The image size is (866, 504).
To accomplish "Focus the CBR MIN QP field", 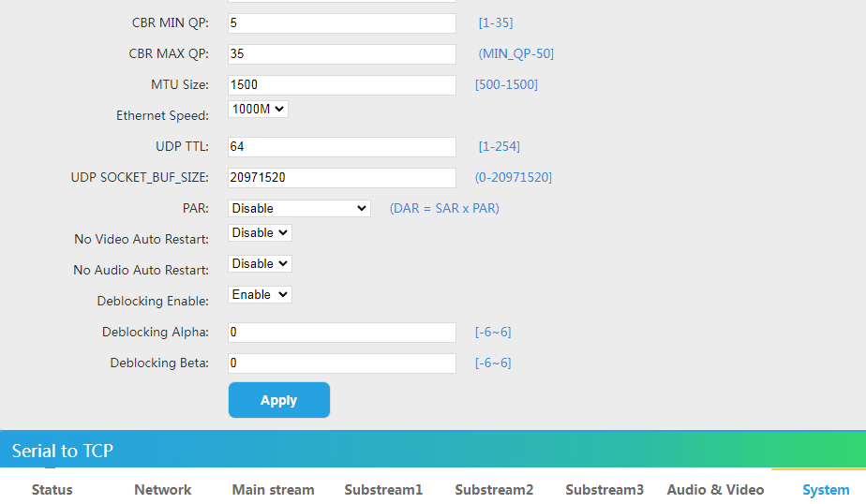I will coord(342,23).
